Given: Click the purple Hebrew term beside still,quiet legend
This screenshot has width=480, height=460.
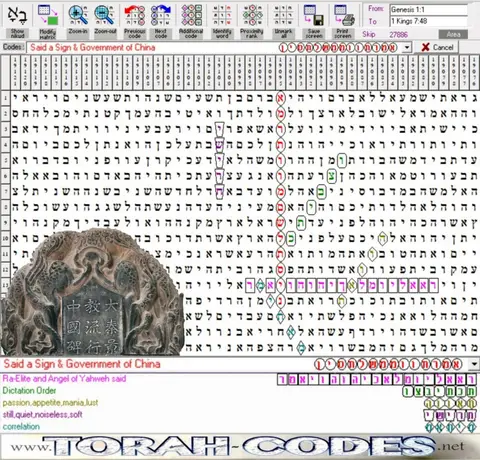Looking at the screenshot, I should (450, 415).
